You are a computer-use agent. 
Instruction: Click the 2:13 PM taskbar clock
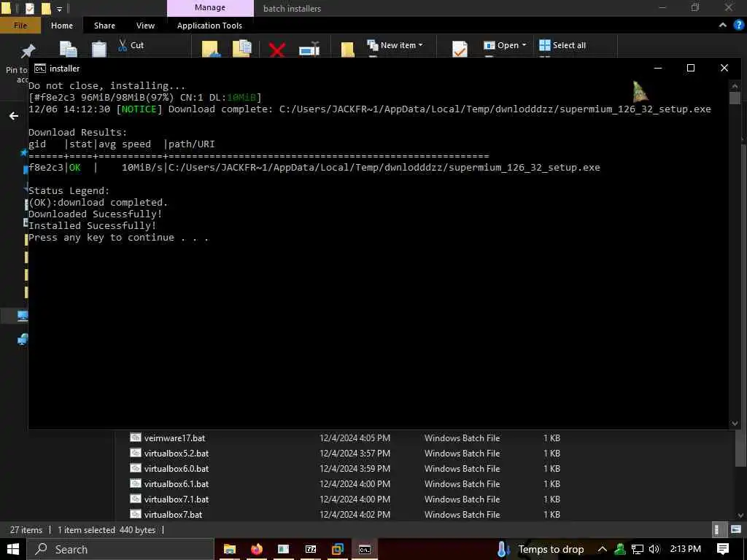685,549
